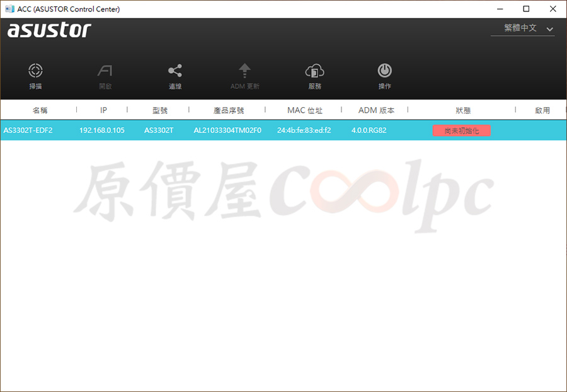Click the 型號 column header
567x392 pixels.
click(x=160, y=110)
